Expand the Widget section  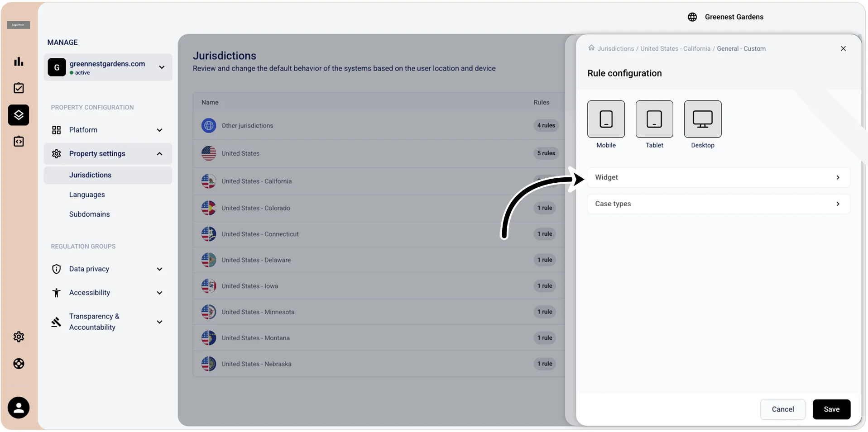coord(719,177)
